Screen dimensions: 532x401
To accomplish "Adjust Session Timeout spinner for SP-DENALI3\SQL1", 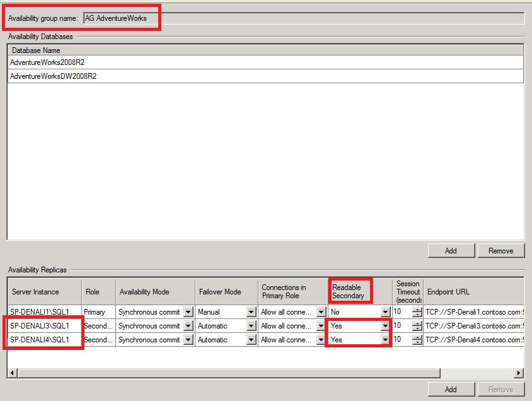I will pyautogui.click(x=417, y=326).
